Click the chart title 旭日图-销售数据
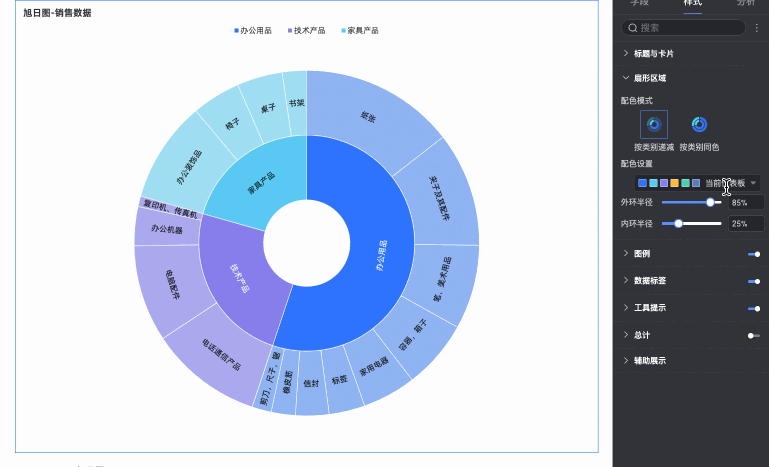 point(57,13)
